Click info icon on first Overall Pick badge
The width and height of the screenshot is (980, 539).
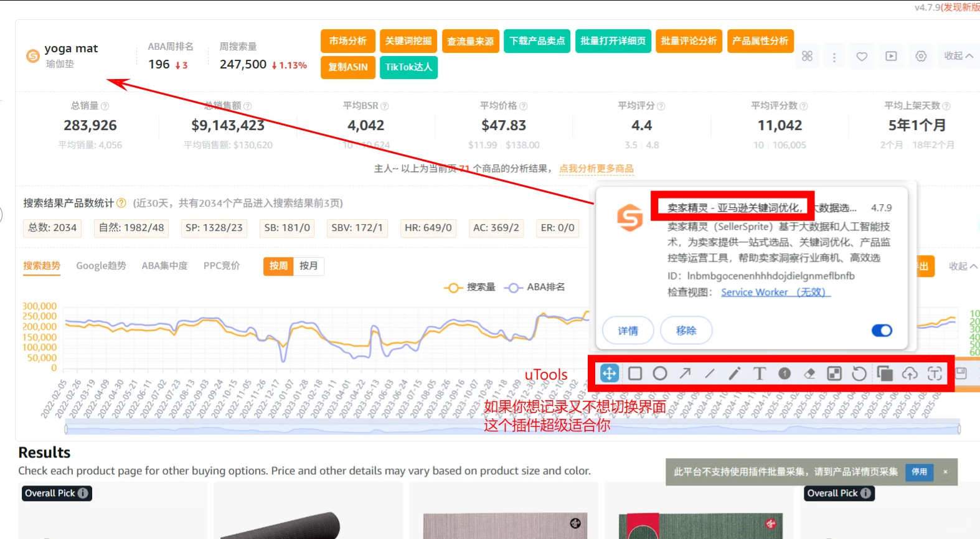[x=83, y=493]
